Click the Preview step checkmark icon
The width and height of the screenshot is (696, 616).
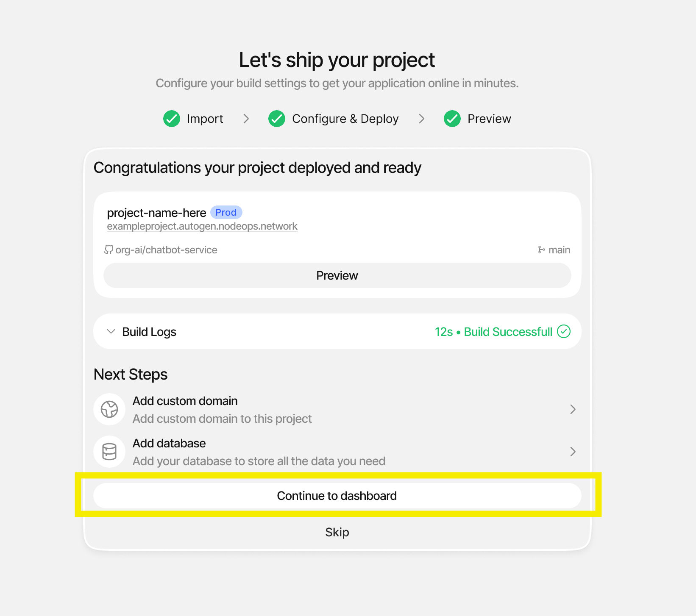[x=452, y=119]
